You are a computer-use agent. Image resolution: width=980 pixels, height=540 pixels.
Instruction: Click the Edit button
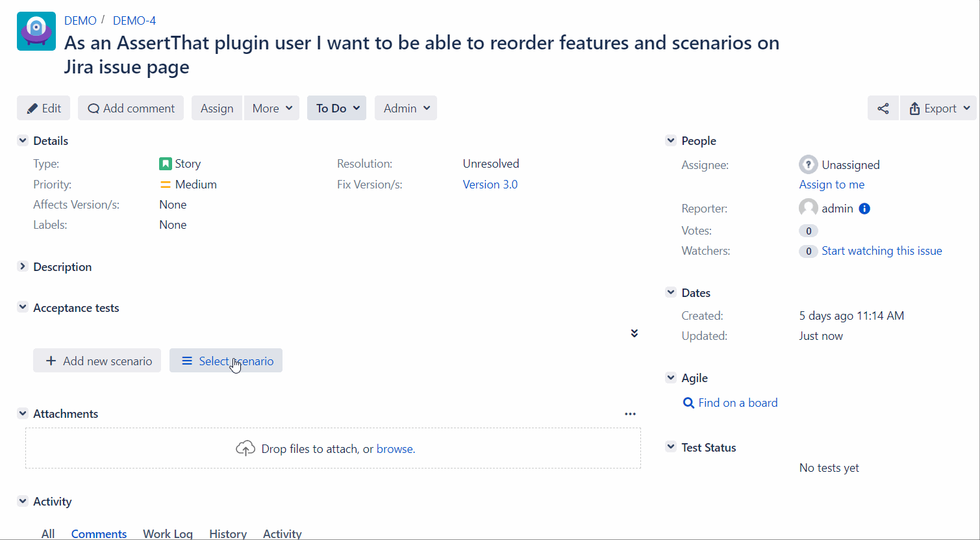(x=44, y=109)
